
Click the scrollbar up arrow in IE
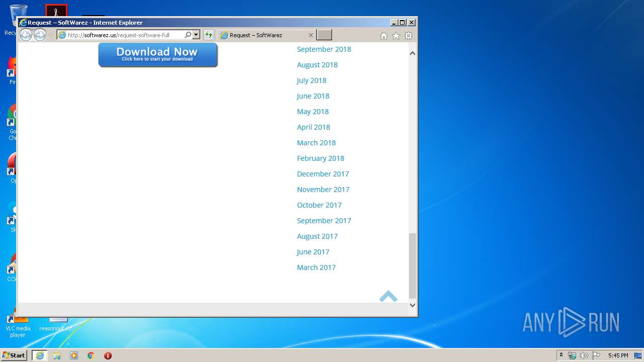coord(413,53)
